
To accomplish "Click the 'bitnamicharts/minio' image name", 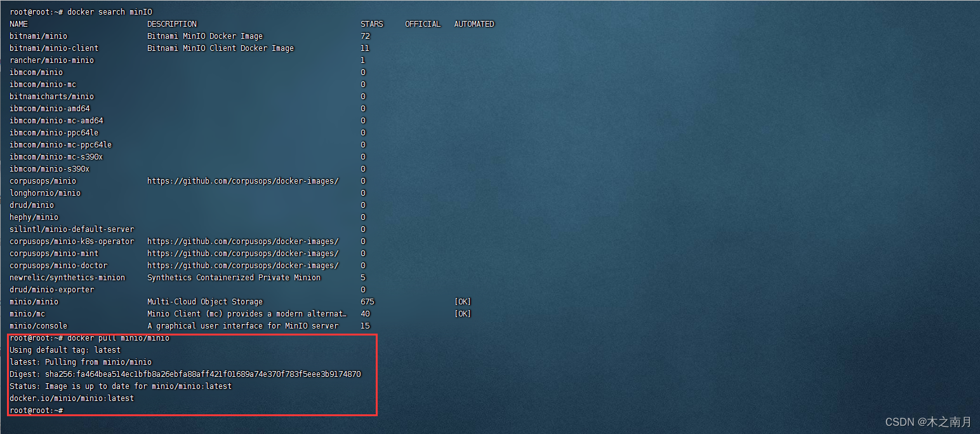I will pyautogui.click(x=51, y=97).
